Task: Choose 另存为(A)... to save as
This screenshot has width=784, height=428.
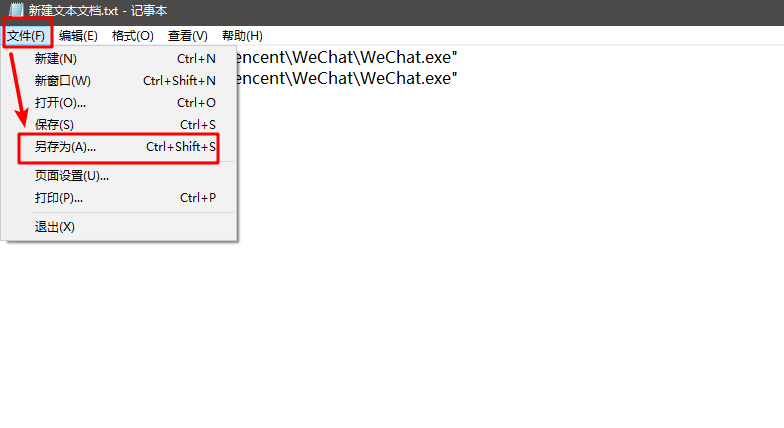Action: (65, 147)
